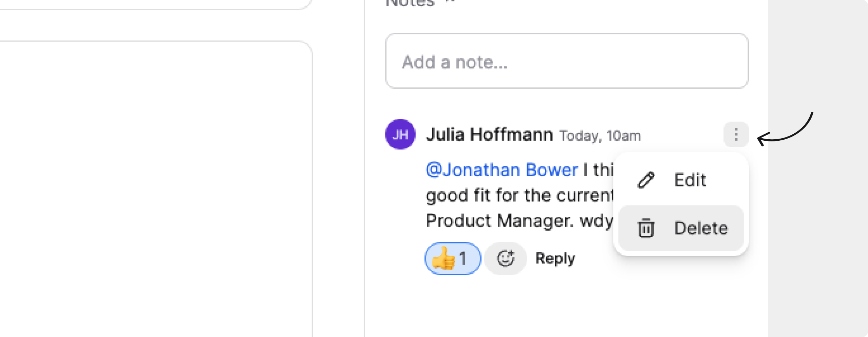Reply to Julia Hoffmann's note

(555, 259)
